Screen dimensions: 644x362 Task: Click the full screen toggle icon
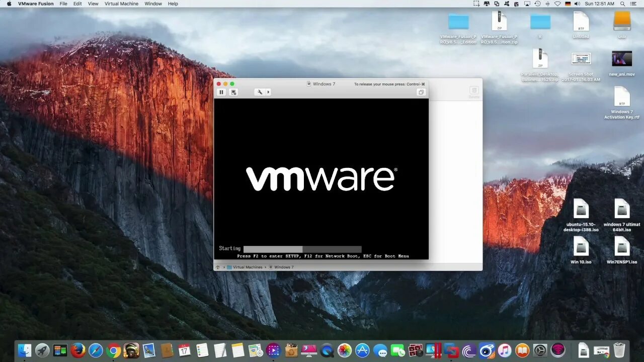pyautogui.click(x=421, y=92)
